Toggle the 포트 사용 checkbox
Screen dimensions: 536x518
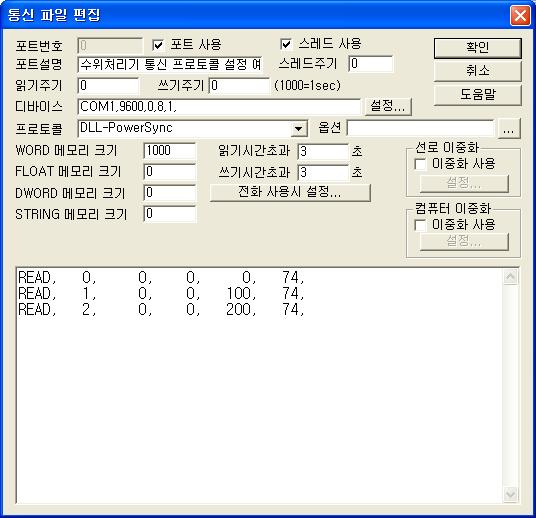(x=158, y=44)
